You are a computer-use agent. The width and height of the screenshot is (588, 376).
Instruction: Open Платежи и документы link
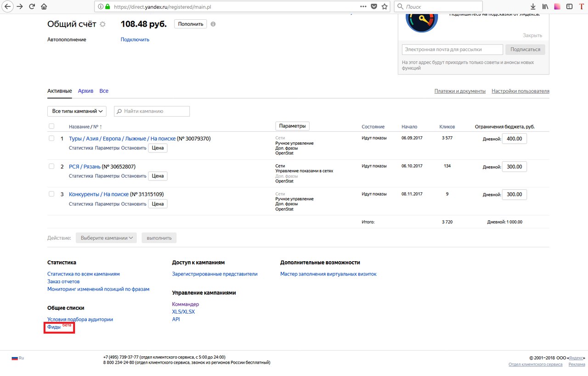pos(460,91)
